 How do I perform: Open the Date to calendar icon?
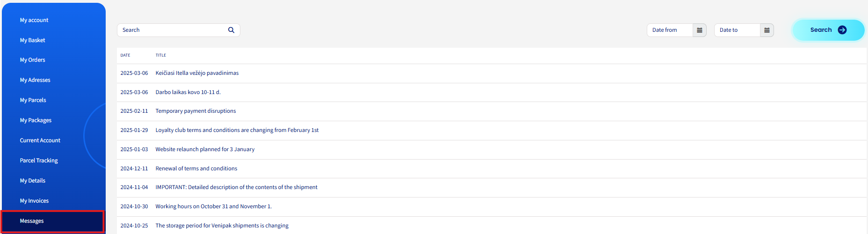coord(767,30)
